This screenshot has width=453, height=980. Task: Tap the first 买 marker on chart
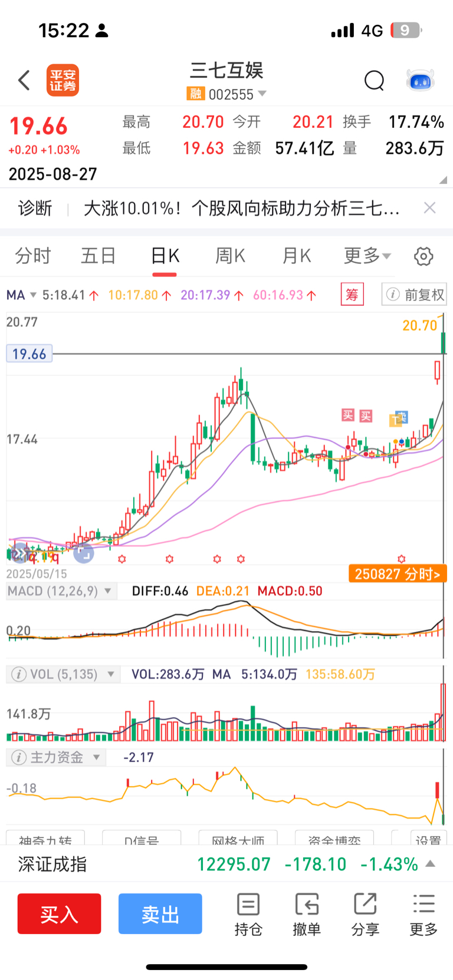[x=348, y=415]
